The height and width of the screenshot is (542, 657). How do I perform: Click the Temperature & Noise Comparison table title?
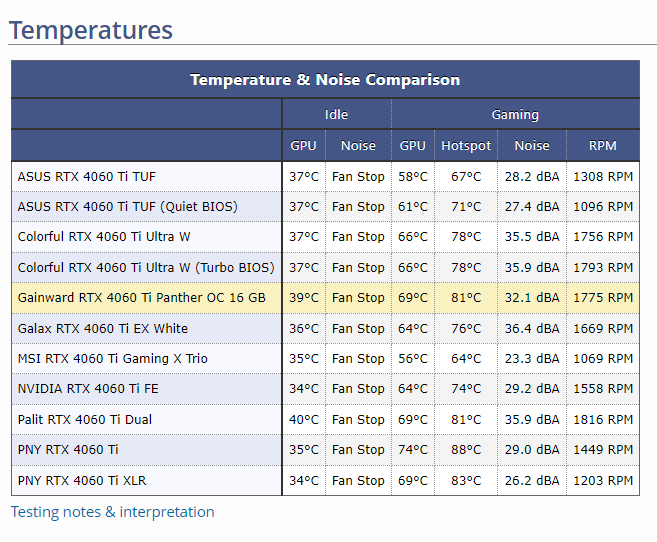tap(325, 80)
